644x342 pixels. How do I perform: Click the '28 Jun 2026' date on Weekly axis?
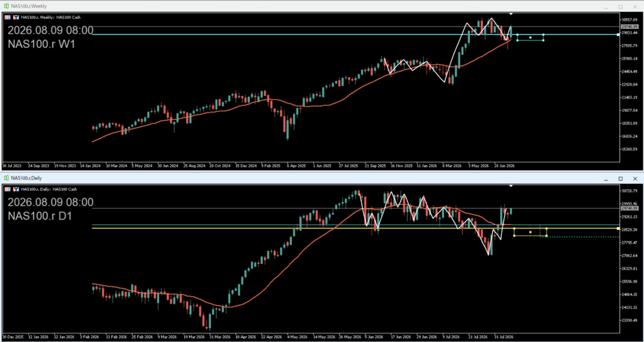tap(504, 166)
